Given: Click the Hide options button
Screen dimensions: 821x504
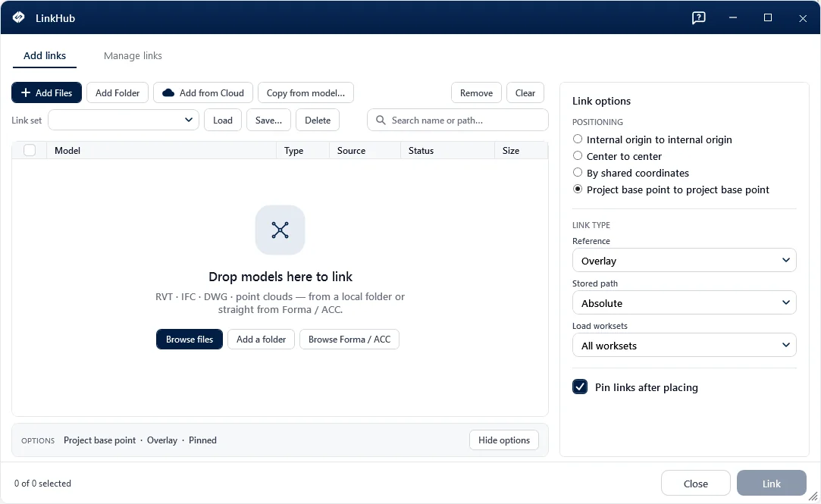Looking at the screenshot, I should (x=503, y=440).
